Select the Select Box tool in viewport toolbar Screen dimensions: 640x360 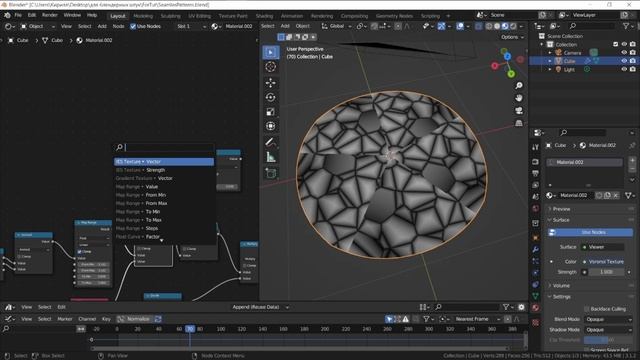(271, 52)
